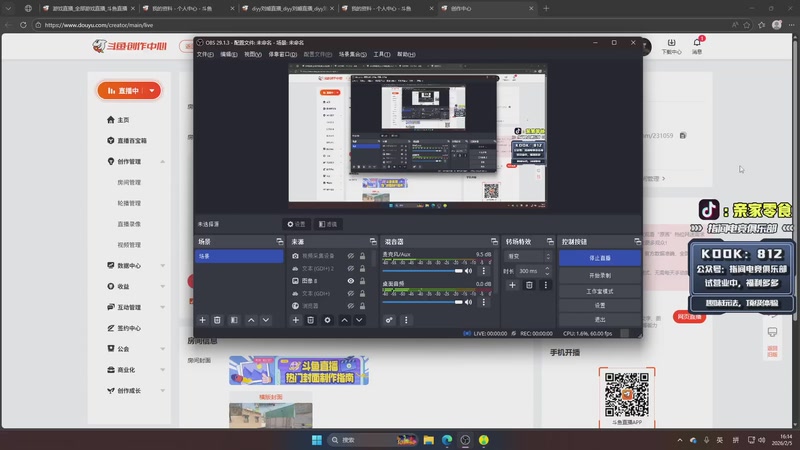Viewport: 800px width, 450px height.
Task: Open dropdown arrow on 直播中 button
Action: [x=152, y=91]
